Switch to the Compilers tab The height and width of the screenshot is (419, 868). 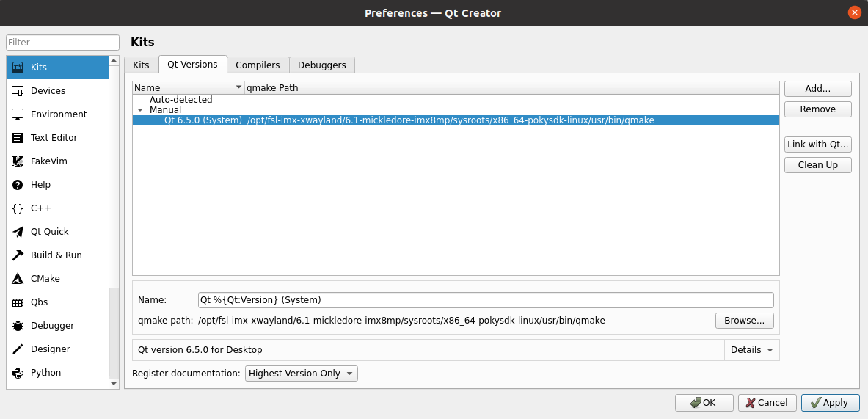pyautogui.click(x=258, y=65)
